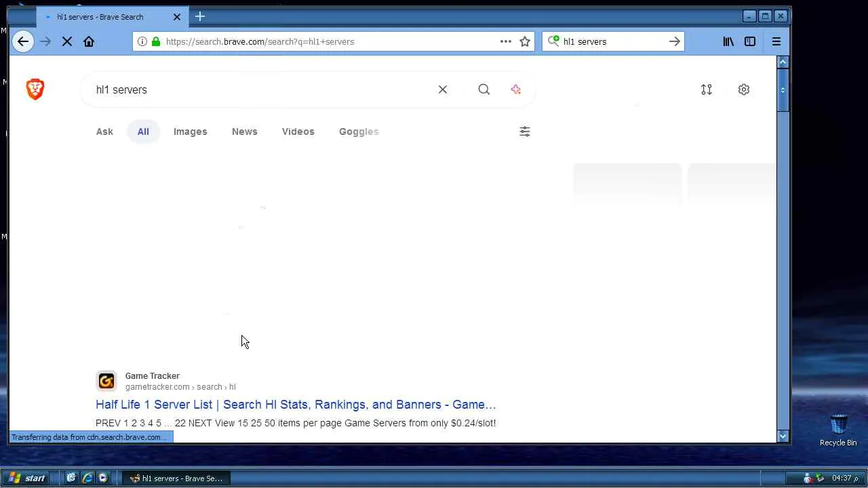Click the page scrollbar down arrow
This screenshot has height=488, width=868.
[x=783, y=436]
